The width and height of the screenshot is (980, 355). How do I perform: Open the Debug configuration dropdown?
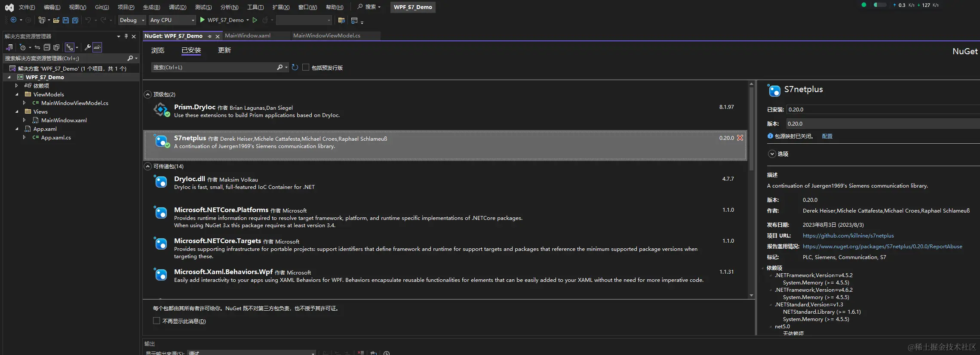132,20
